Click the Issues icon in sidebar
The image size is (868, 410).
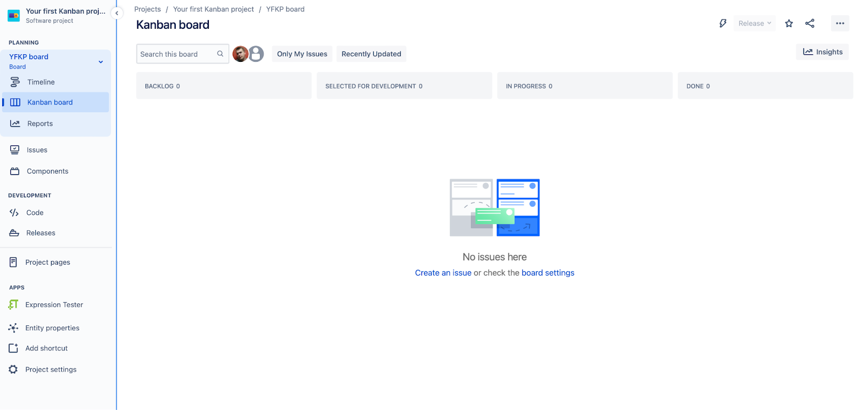15,150
